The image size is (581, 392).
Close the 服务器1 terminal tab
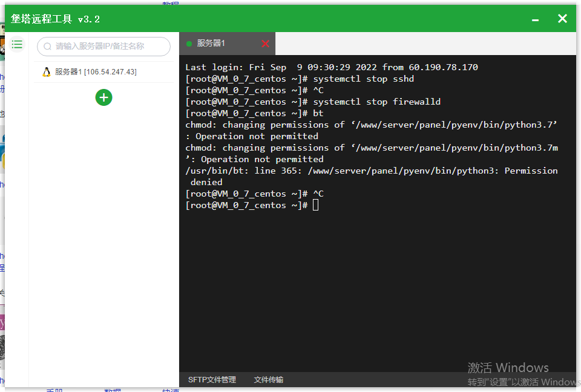265,44
